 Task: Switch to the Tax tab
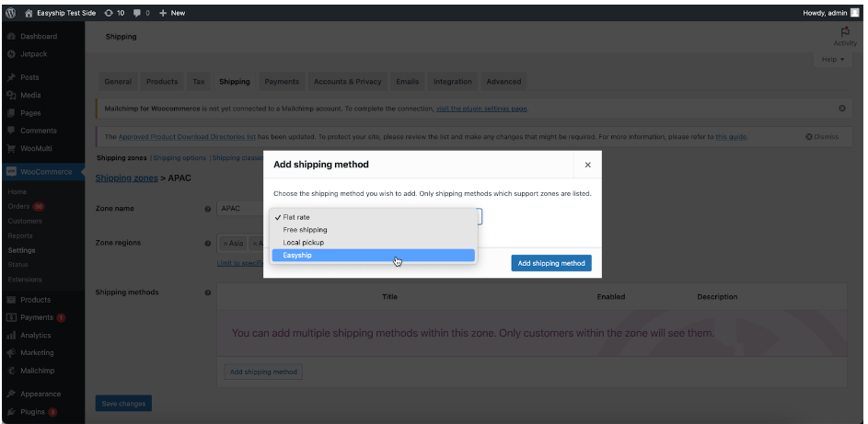tap(198, 81)
